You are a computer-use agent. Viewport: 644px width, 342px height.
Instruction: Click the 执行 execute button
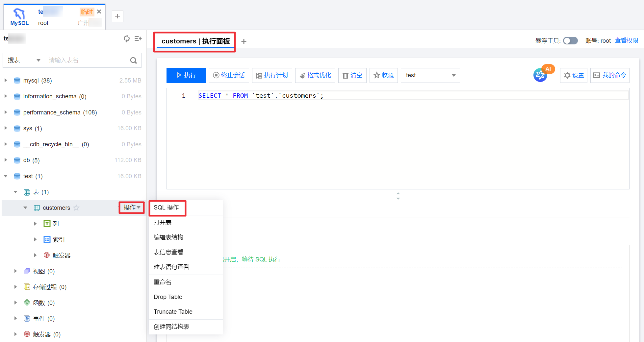point(186,75)
